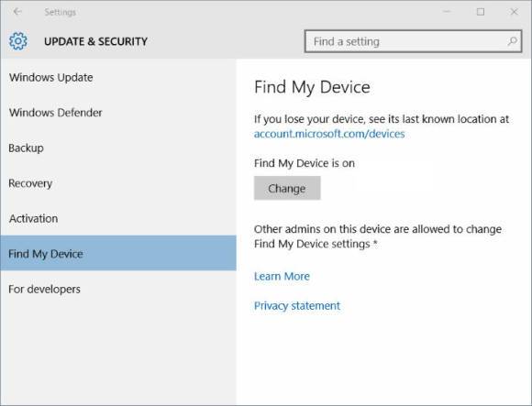Click the Change button

[x=287, y=188]
